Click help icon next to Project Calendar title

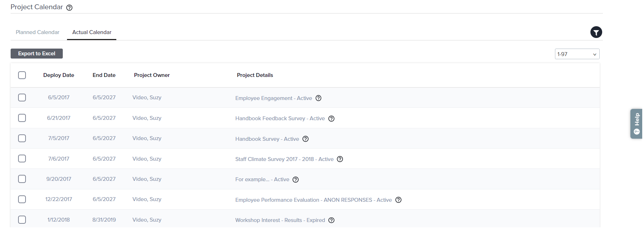pyautogui.click(x=70, y=7)
